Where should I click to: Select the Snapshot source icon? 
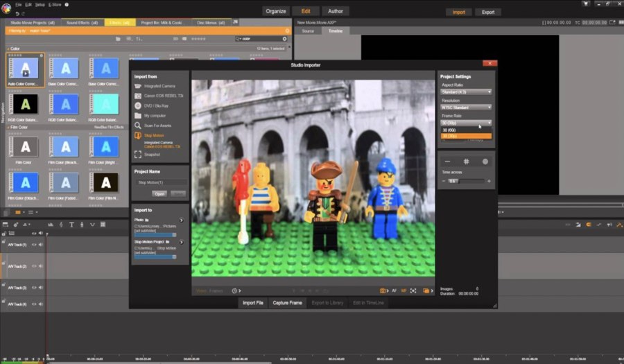(138, 154)
